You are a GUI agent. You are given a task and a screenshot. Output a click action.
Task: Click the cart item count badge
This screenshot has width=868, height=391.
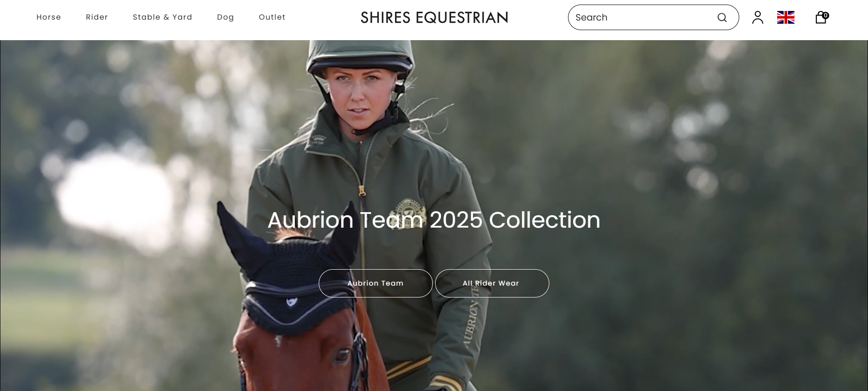[x=826, y=15]
